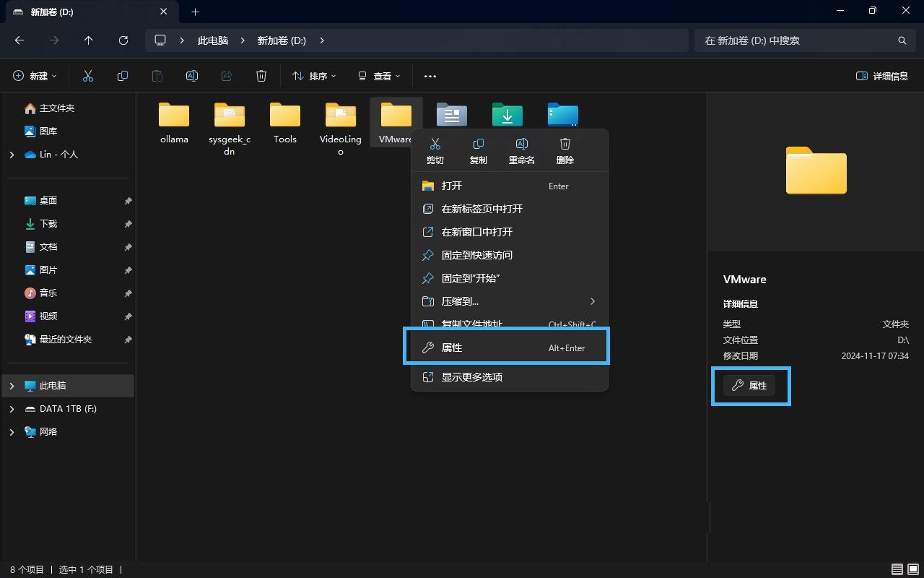This screenshot has width=924, height=578.
Task: Expand the 此电脑 tree item in sidebar
Action: click(x=11, y=385)
